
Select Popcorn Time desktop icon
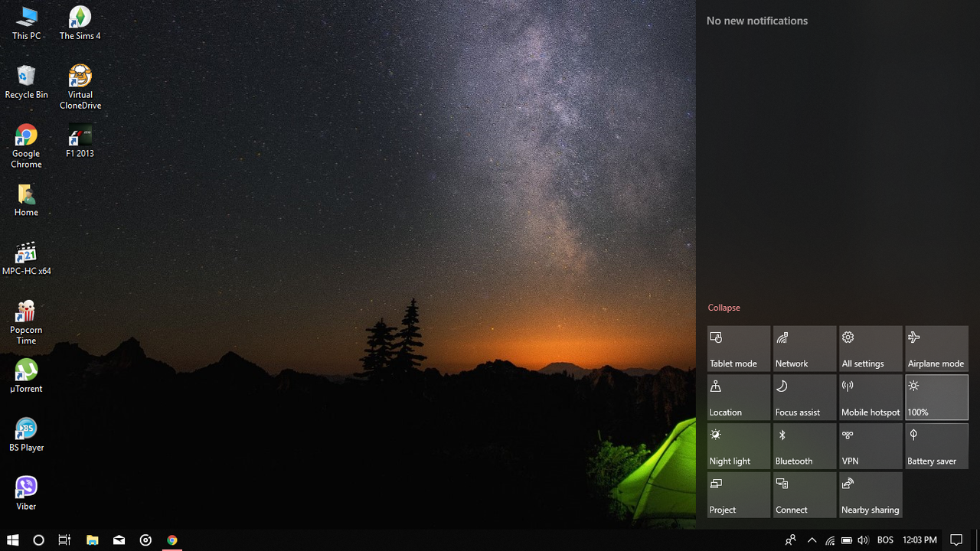click(x=26, y=322)
